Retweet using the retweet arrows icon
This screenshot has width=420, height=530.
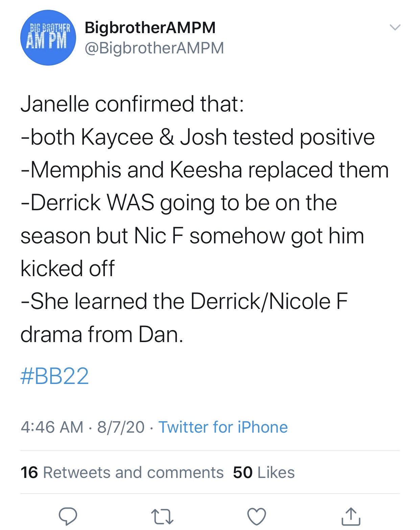[162, 517]
